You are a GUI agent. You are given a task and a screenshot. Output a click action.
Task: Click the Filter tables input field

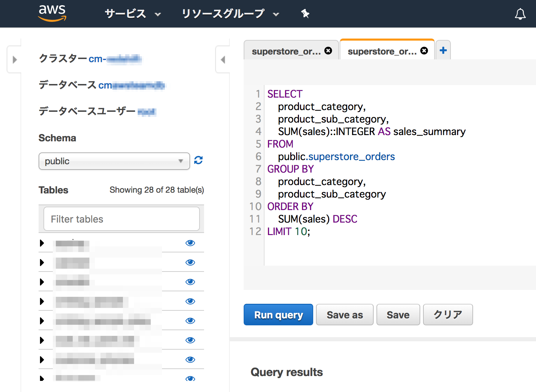(121, 219)
